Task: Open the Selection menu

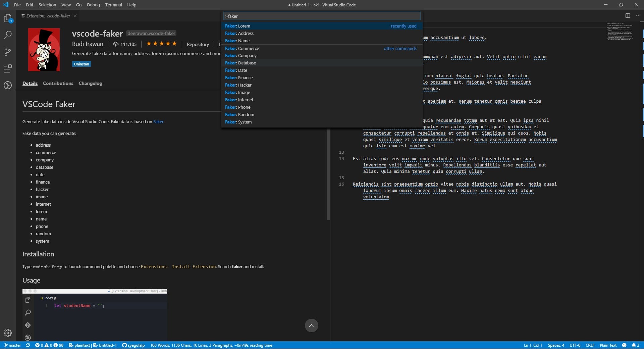Action: click(x=47, y=5)
